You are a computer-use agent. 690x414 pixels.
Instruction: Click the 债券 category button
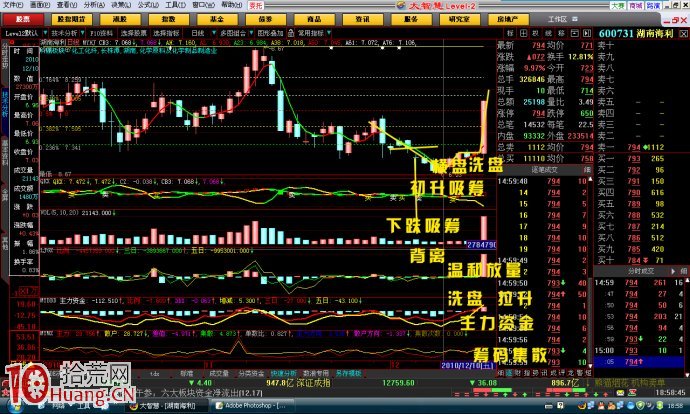pos(265,19)
